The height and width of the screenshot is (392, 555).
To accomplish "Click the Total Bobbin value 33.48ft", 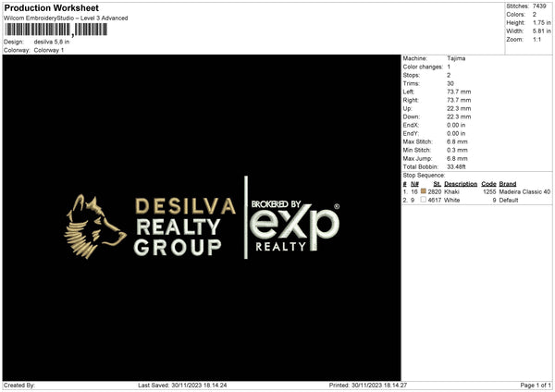I will point(456,166).
